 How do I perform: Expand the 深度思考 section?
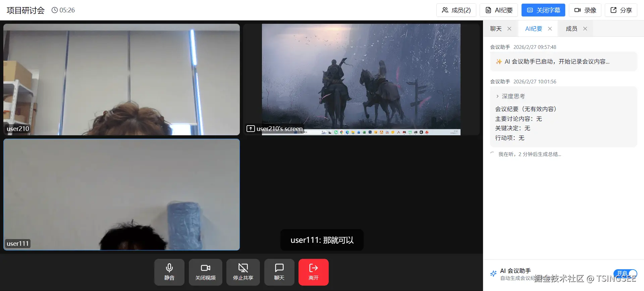click(510, 96)
